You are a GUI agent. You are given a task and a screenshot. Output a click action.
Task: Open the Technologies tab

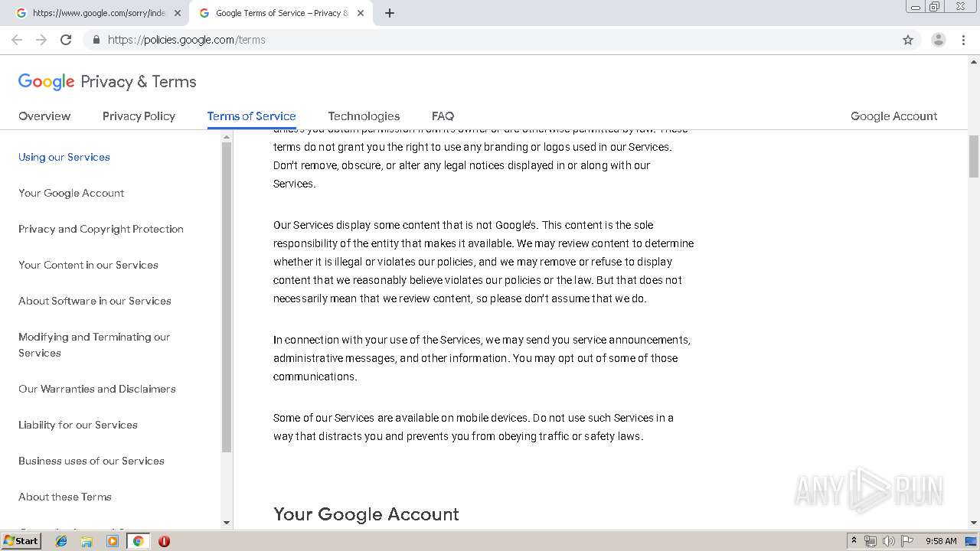coord(364,116)
